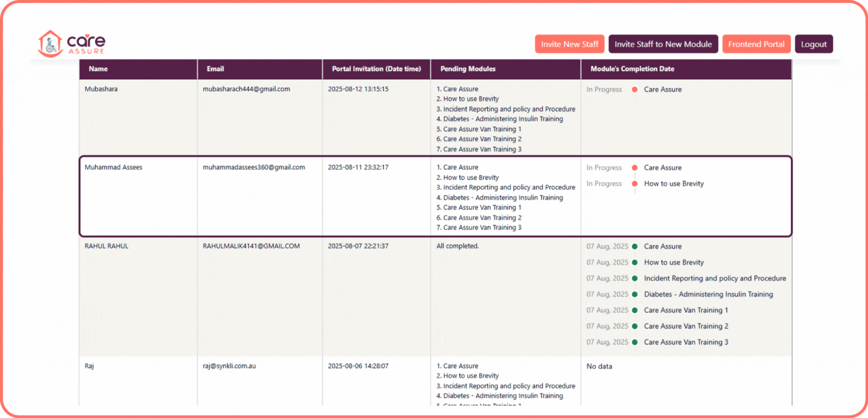Viewport: 868px width, 418px height.
Task: Select the name Muhammad Assees
Action: 113,168
